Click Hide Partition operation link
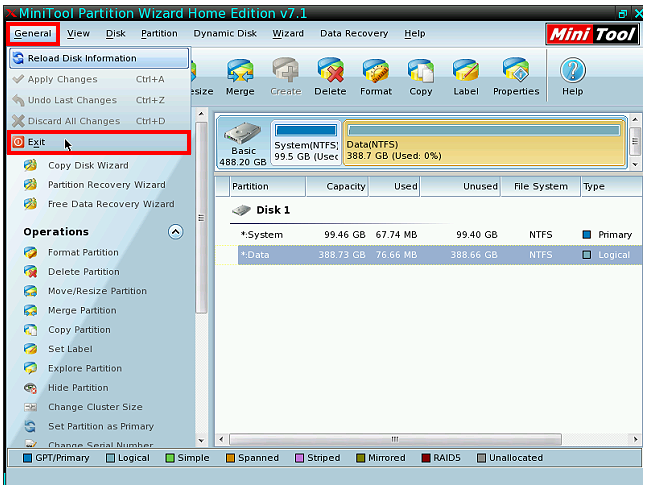 78,387
